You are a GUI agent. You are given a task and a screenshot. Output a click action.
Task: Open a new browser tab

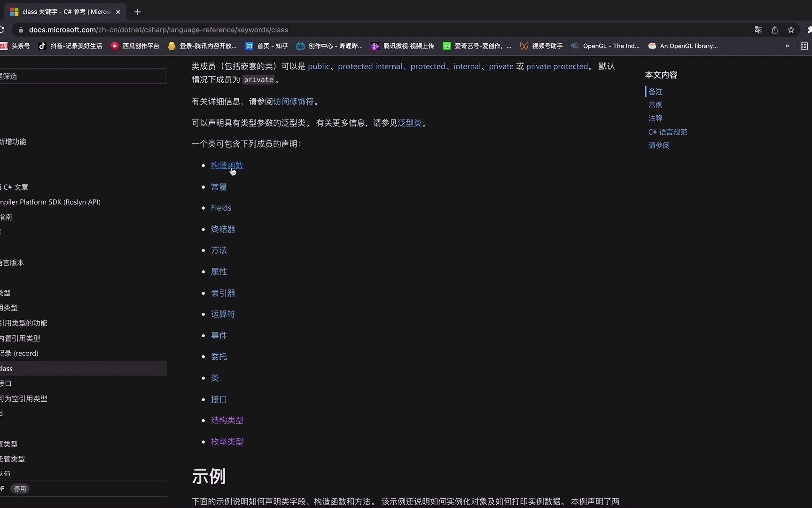(x=137, y=12)
